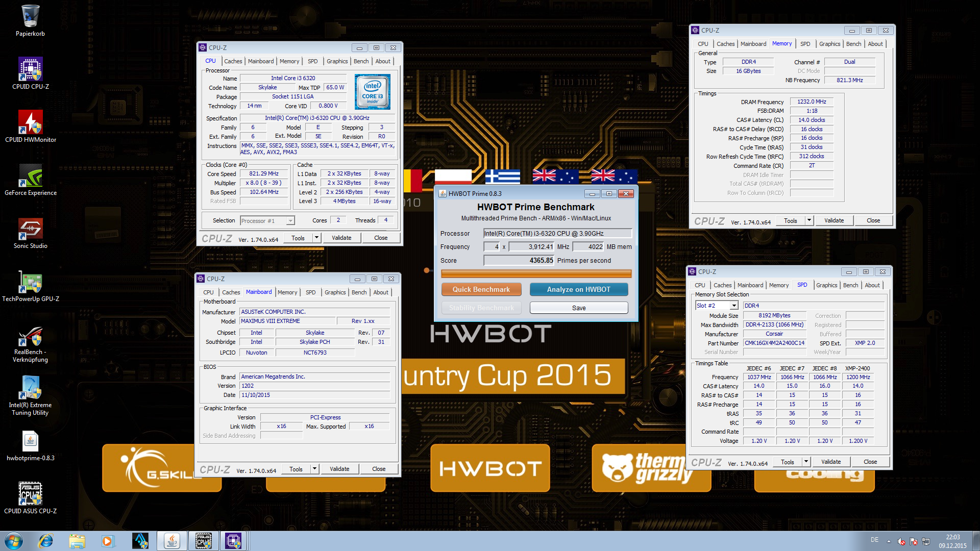Click the Stability Benchmark disabled button
The width and height of the screenshot is (980, 551).
[x=481, y=308]
